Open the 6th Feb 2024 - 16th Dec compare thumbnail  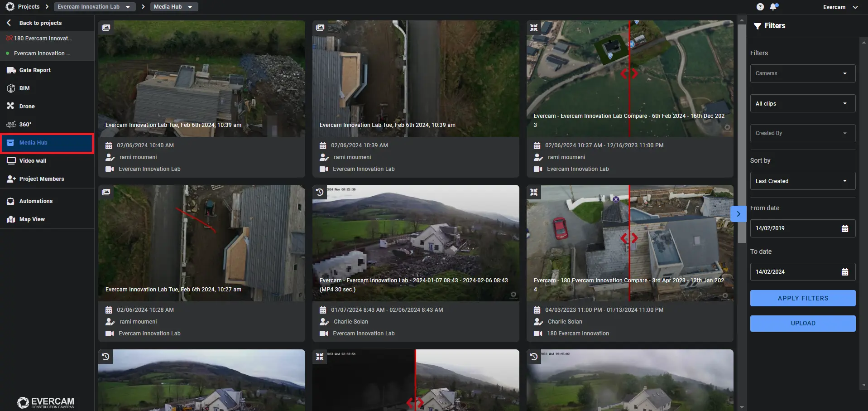[630, 78]
